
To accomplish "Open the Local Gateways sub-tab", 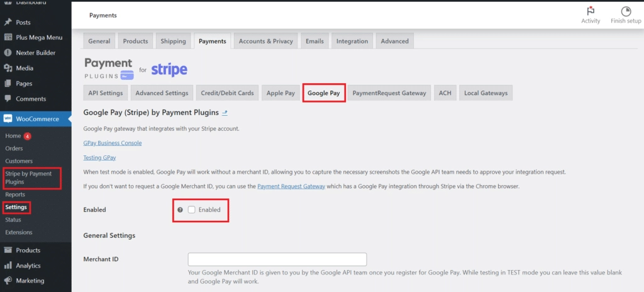I will coord(486,93).
